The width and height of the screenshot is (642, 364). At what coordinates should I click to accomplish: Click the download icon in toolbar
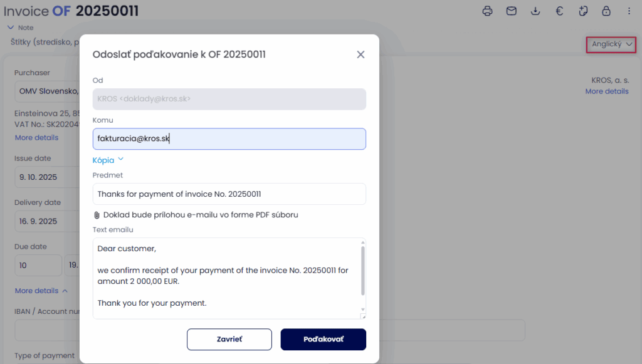(x=535, y=11)
